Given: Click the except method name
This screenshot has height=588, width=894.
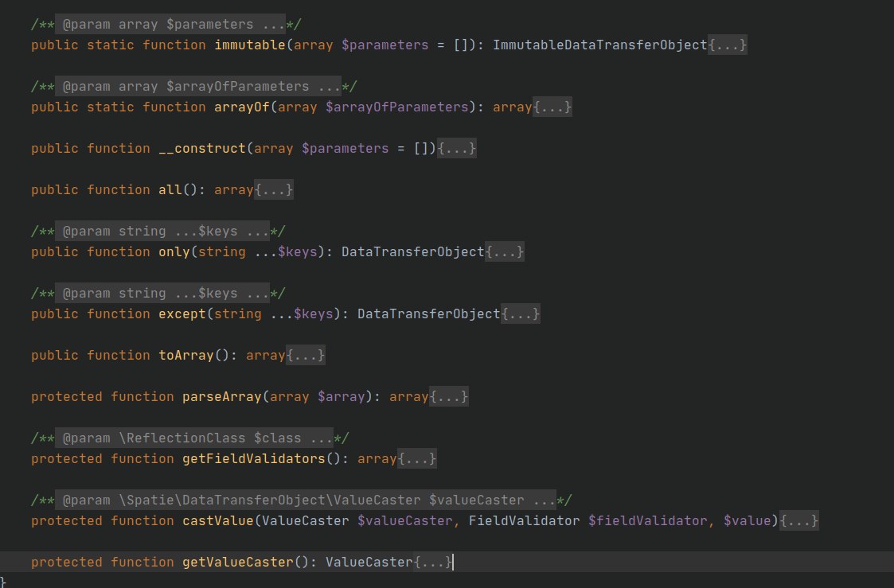Looking at the screenshot, I should [x=182, y=314].
